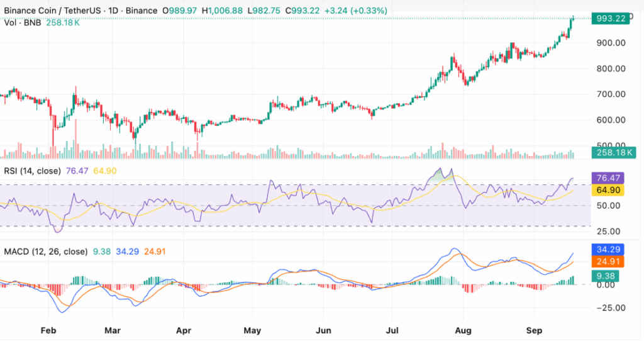This screenshot has height=341, width=644.
Task: Click the 600.00 price axis label
Action: 611,120
